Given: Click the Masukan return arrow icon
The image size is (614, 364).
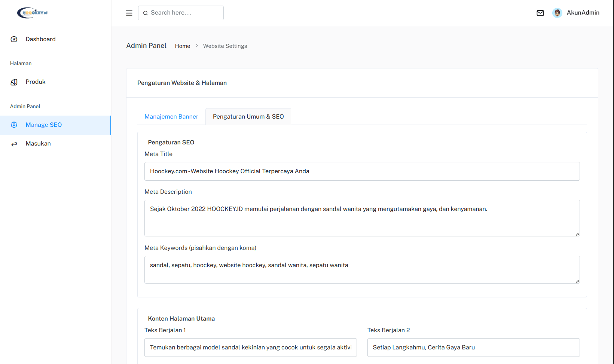Looking at the screenshot, I should [x=14, y=144].
